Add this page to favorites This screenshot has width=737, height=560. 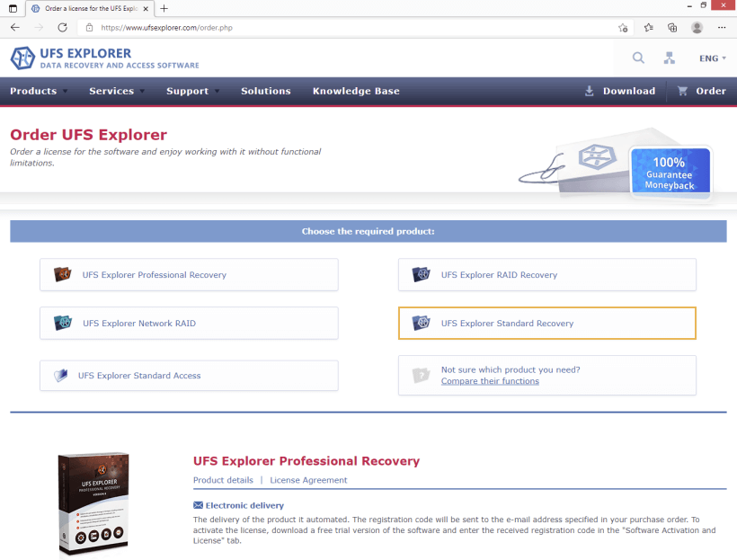click(623, 28)
